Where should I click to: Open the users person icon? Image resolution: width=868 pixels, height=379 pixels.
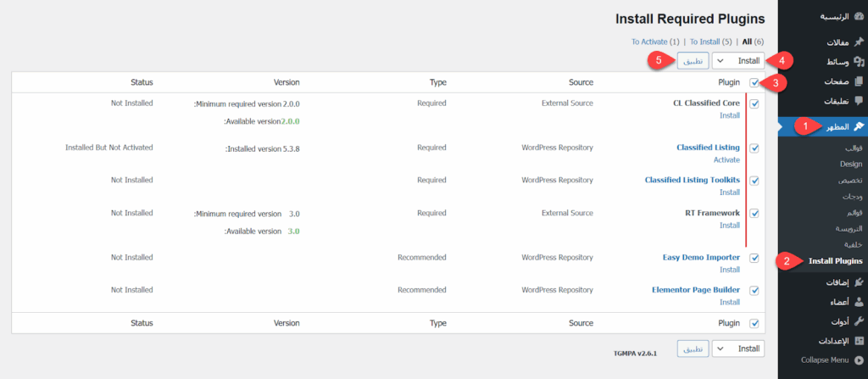pos(859,302)
